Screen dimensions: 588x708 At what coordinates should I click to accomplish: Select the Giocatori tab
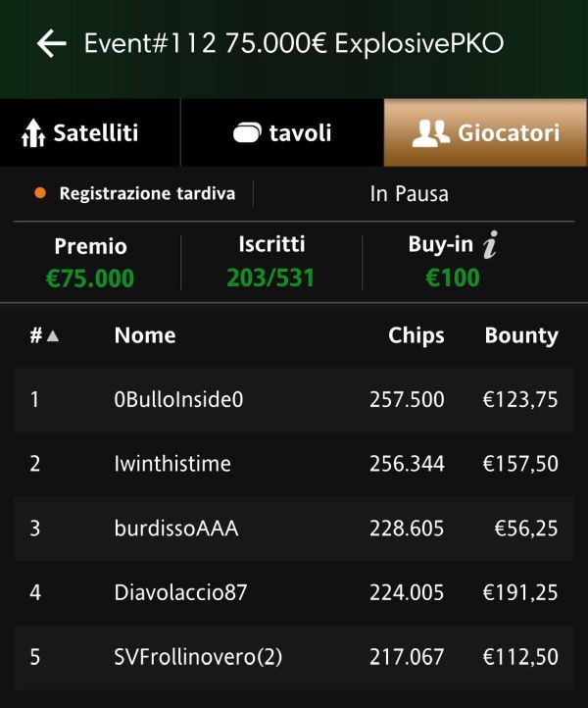[485, 132]
